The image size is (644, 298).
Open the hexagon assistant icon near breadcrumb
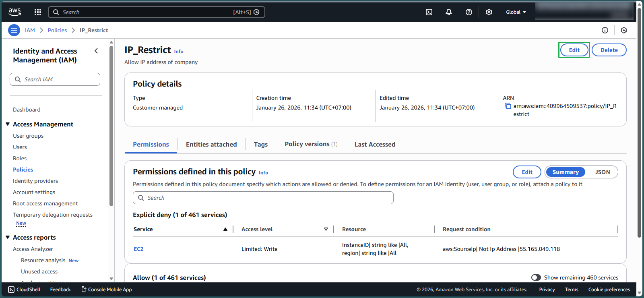coord(624,30)
